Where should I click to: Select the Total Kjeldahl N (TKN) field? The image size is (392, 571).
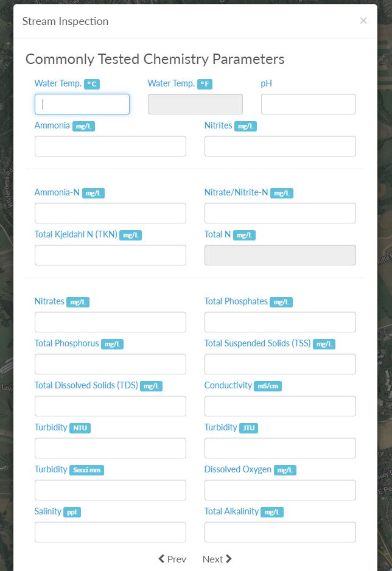coord(110,255)
